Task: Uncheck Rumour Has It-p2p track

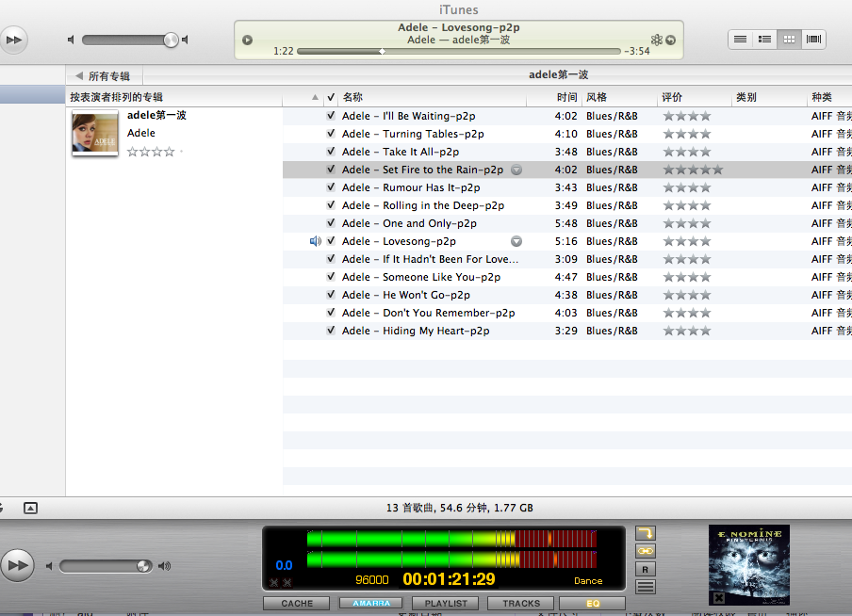Action: click(331, 187)
